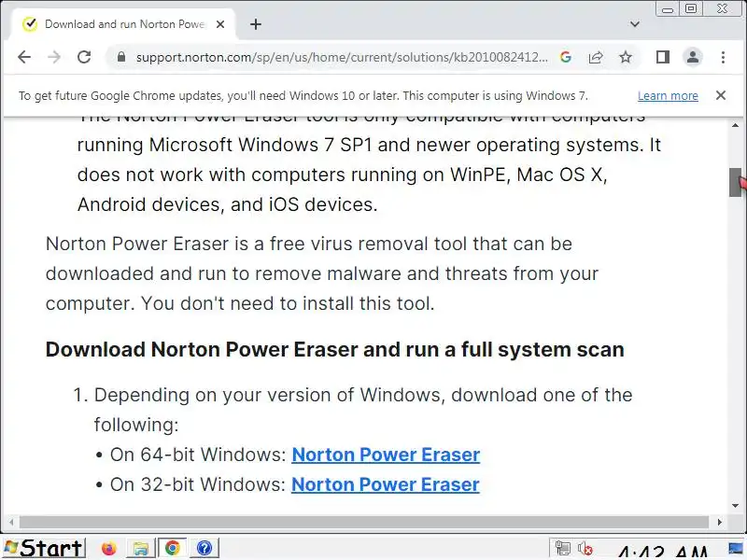Click the vertical scrollbar thumb

pyautogui.click(x=735, y=182)
